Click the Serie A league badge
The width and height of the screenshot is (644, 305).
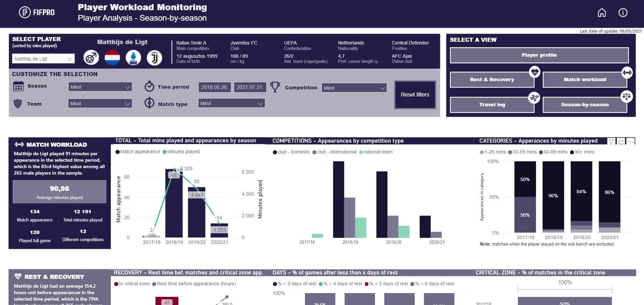pyautogui.click(x=133, y=58)
